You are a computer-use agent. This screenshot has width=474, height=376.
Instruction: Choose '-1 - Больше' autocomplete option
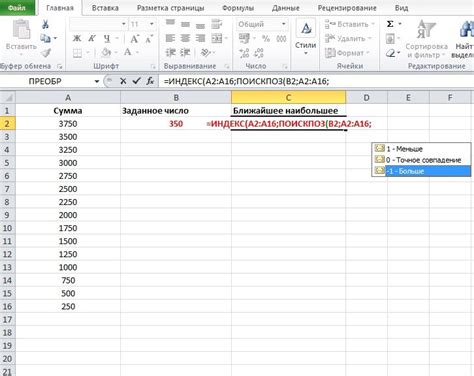(x=422, y=171)
